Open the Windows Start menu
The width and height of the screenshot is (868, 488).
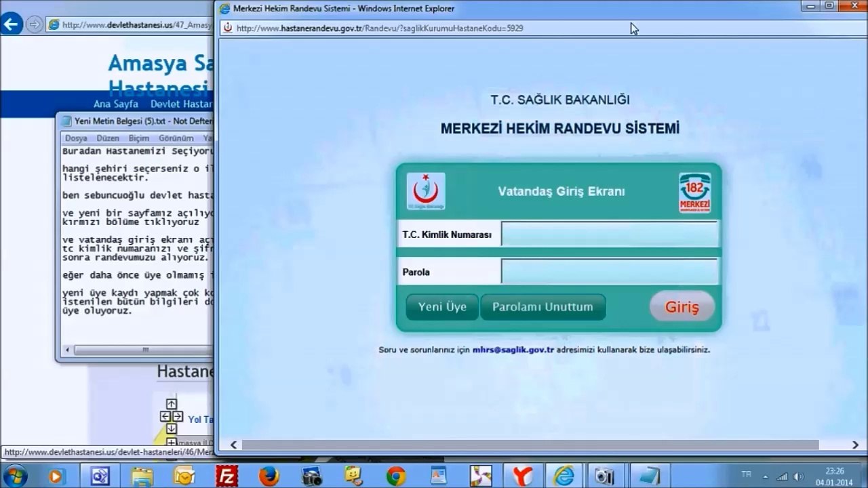[14, 476]
